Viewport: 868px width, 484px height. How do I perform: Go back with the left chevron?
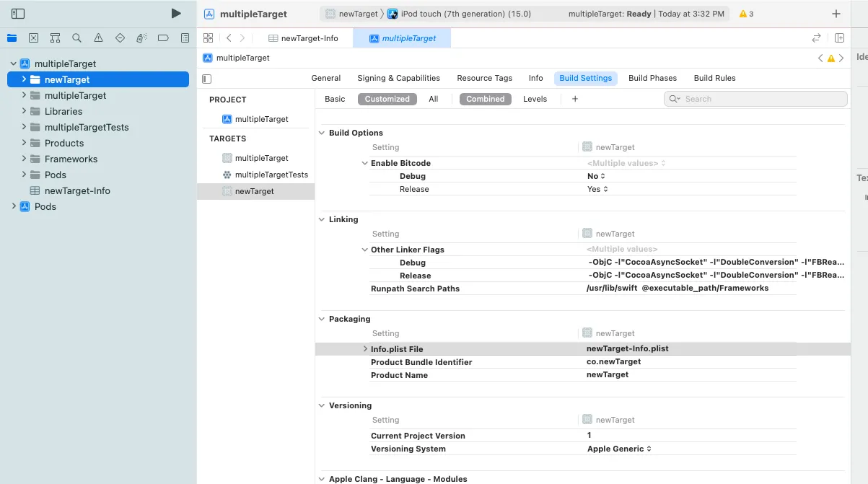pyautogui.click(x=229, y=38)
